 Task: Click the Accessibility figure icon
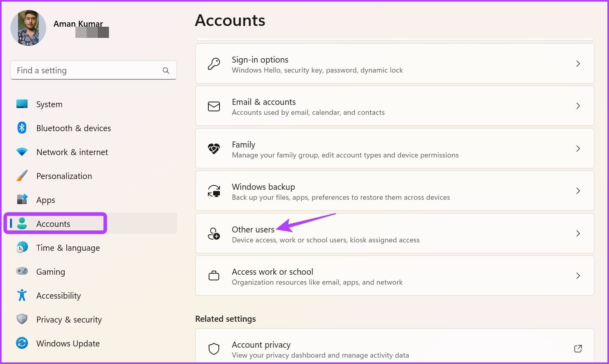[22, 295]
